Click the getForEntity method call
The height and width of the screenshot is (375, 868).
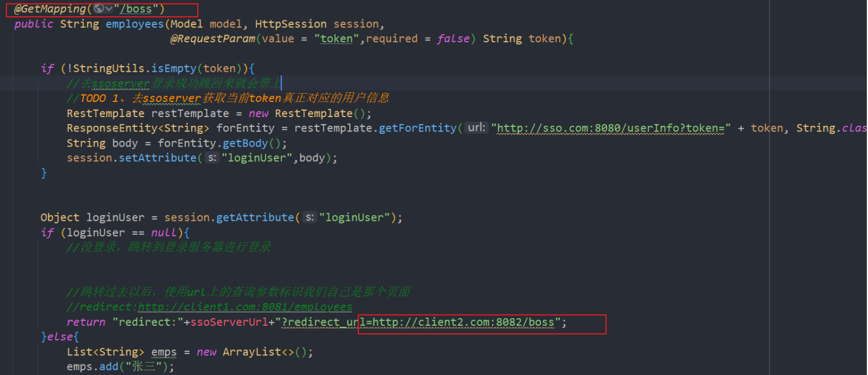click(417, 128)
